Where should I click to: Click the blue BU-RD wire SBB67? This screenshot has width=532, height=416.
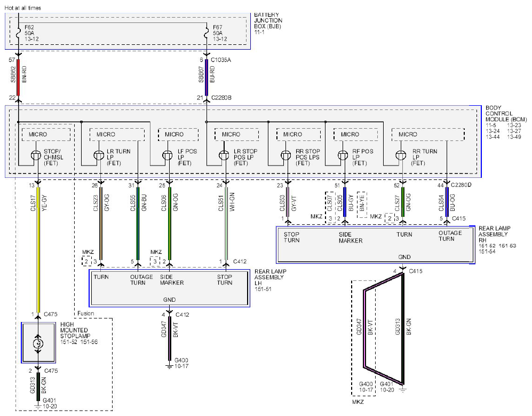click(x=207, y=77)
